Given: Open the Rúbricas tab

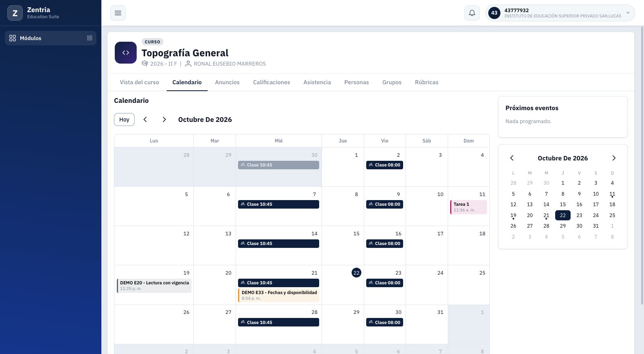Looking at the screenshot, I should [427, 82].
